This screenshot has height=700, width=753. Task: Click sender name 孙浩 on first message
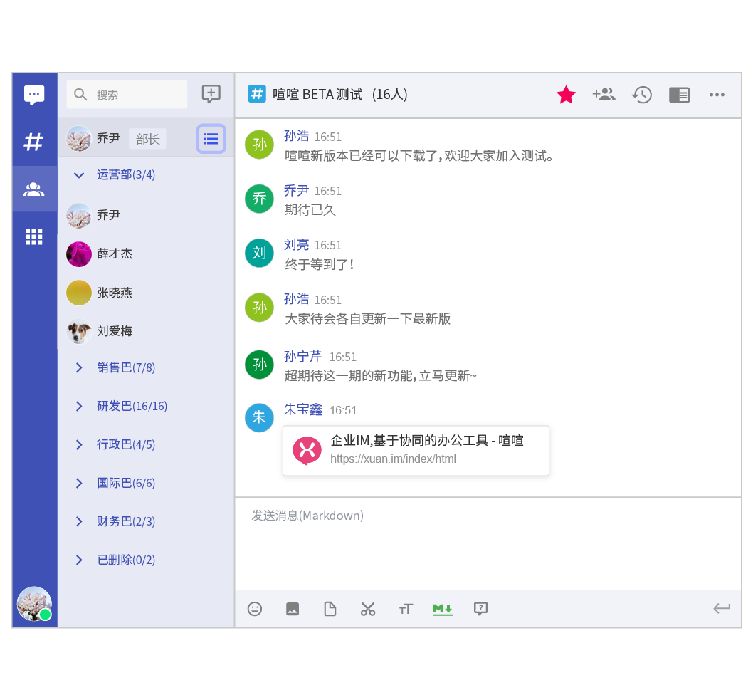click(296, 136)
